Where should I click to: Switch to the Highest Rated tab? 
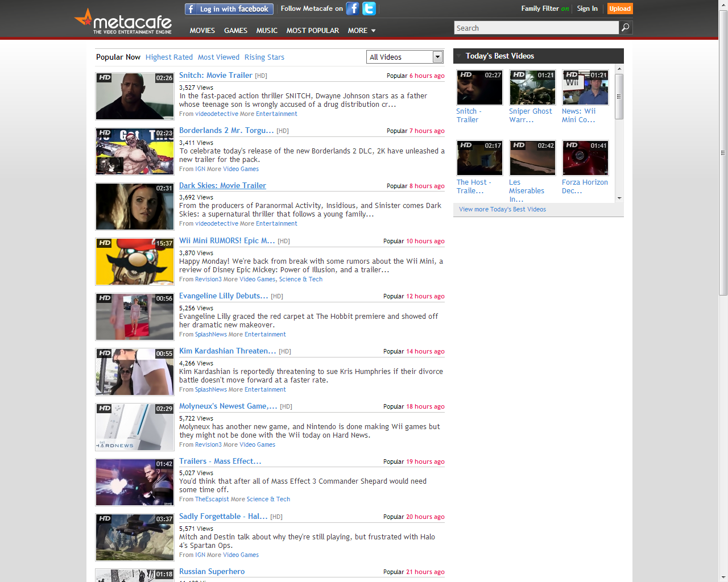[169, 57]
